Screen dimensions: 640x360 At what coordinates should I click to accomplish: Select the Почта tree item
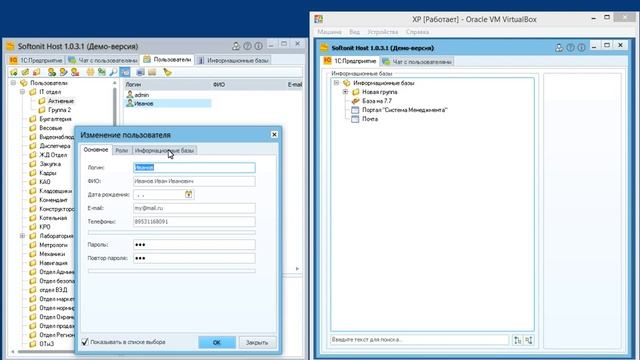coord(370,119)
